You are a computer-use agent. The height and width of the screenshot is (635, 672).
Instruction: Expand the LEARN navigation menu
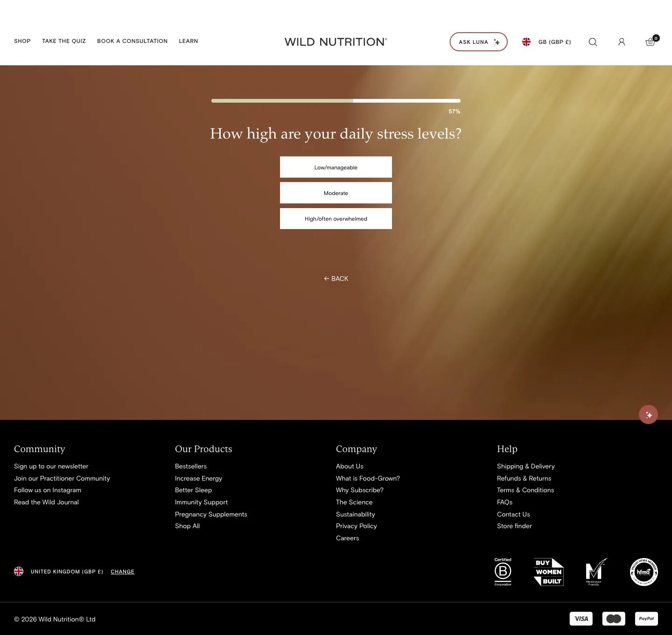189,41
